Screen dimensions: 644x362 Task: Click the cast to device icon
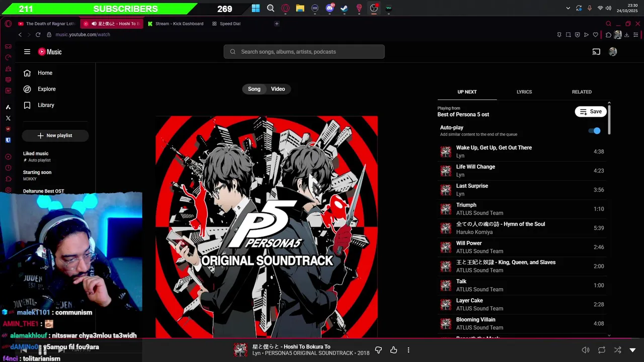[596, 52]
